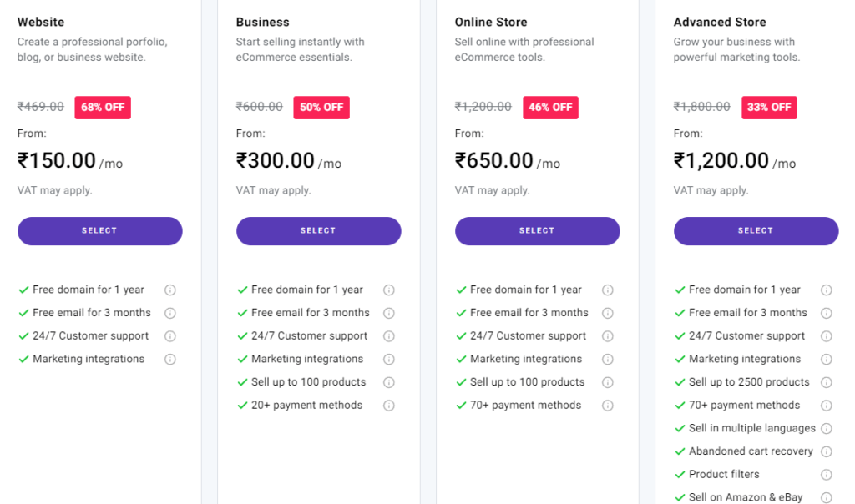View info about Sell in multiple languages

[x=827, y=429]
